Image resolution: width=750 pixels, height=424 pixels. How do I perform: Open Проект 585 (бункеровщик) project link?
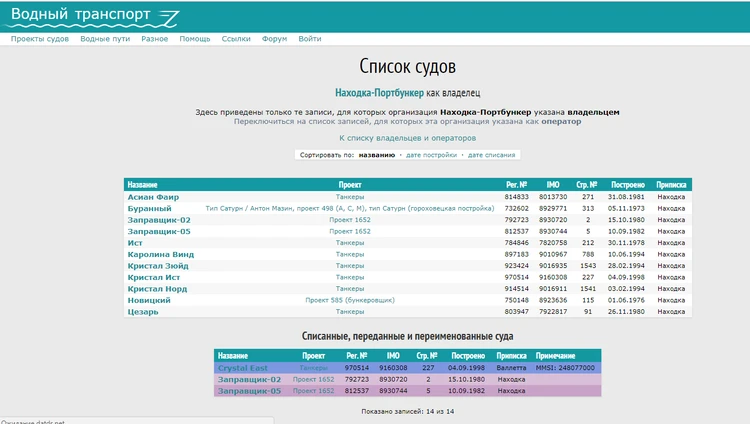pyautogui.click(x=349, y=300)
